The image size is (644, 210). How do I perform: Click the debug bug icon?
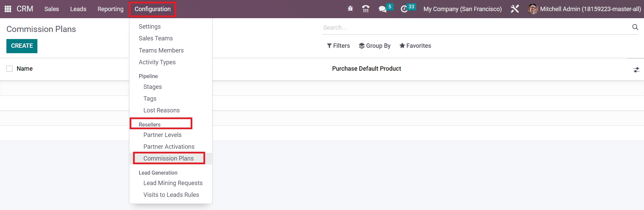pos(350,9)
